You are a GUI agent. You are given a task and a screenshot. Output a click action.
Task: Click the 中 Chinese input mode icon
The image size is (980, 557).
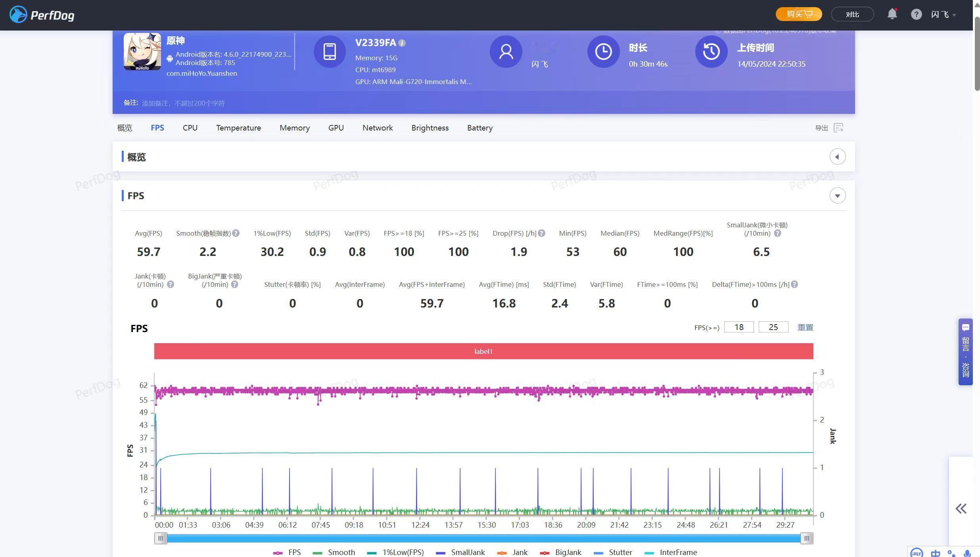coord(936,553)
